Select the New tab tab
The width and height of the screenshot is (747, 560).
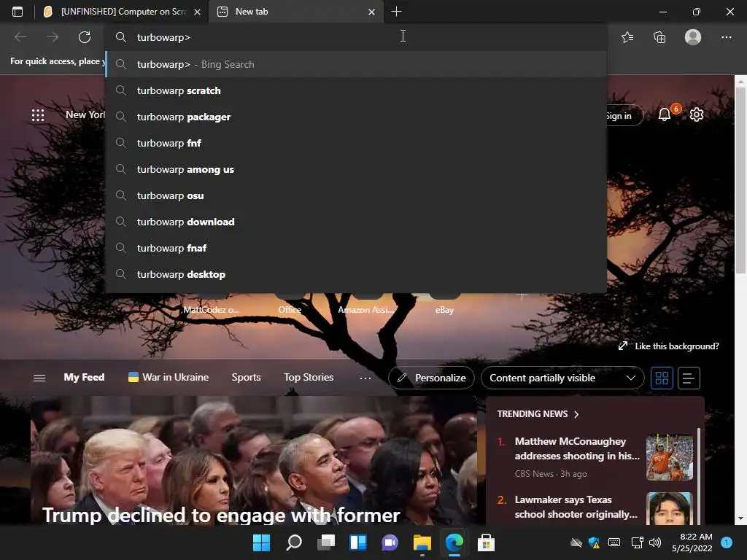295,12
